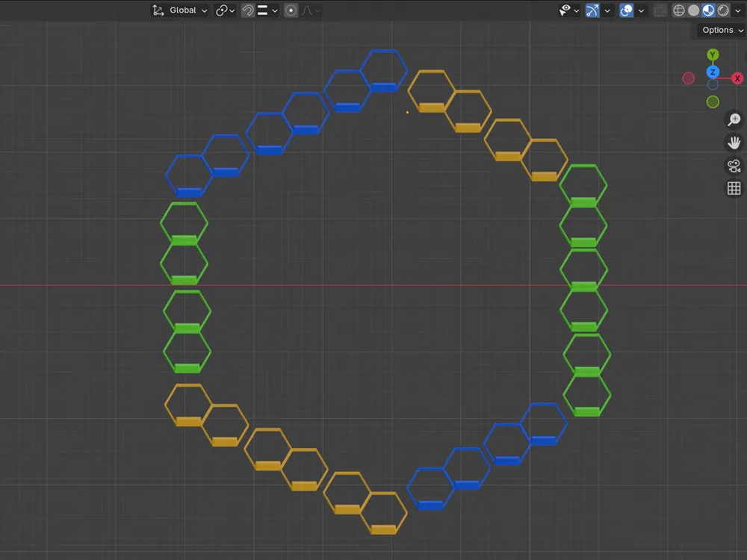Image resolution: width=747 pixels, height=560 pixels.
Task: Toggle the show gizmo button
Action: coord(592,10)
